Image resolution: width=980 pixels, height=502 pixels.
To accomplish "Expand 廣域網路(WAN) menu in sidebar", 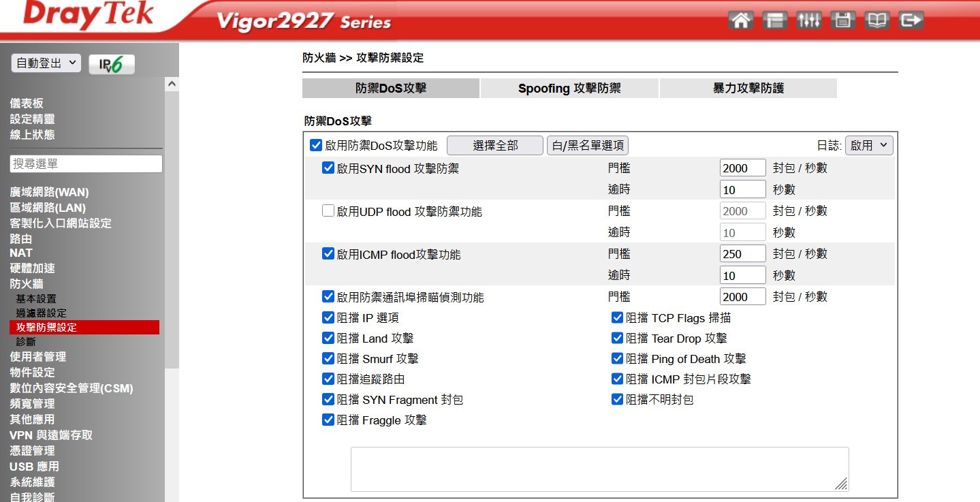I will tap(49, 192).
